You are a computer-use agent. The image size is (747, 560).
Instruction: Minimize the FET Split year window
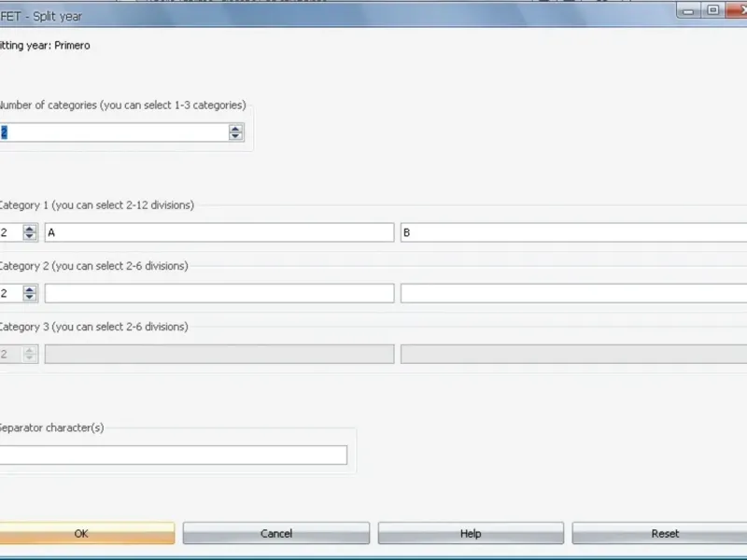[x=688, y=10]
